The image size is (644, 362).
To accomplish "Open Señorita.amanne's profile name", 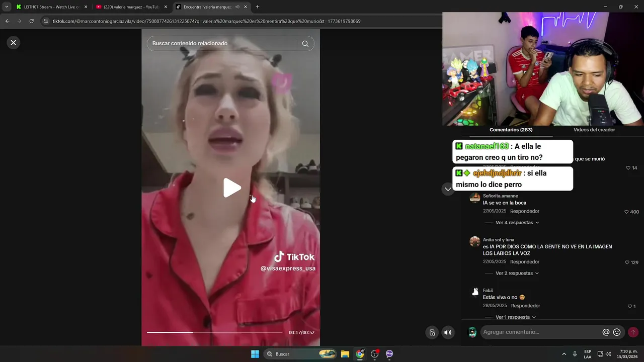I will pos(500,196).
